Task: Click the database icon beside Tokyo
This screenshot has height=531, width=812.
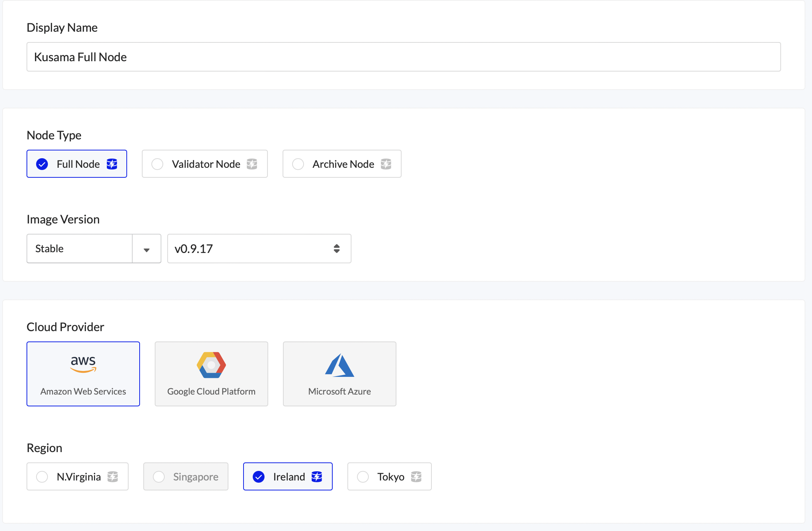Action: [x=416, y=477]
